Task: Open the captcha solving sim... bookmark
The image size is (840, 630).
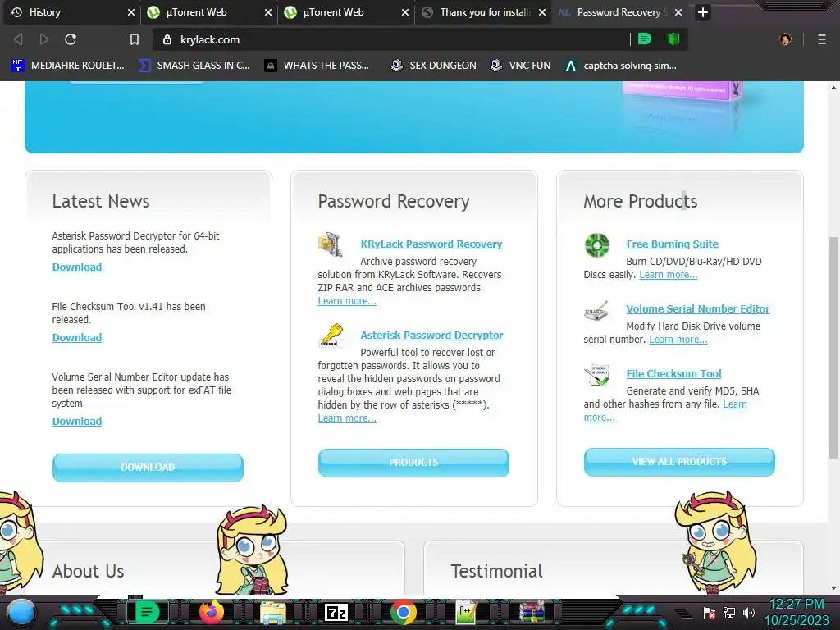Action: (x=621, y=66)
